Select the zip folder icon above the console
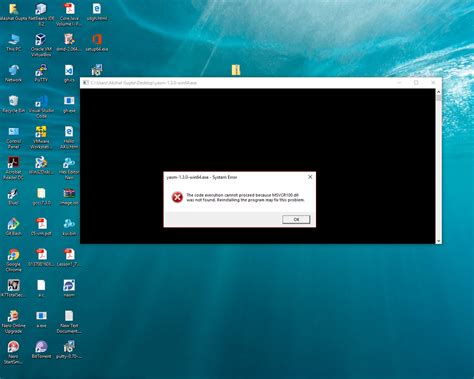The width and height of the screenshot is (474, 379). [236, 70]
